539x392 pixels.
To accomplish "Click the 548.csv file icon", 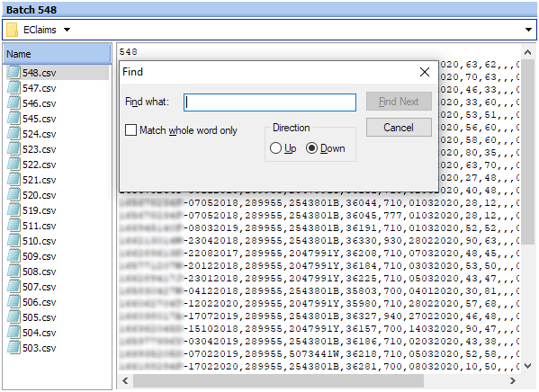I will (13, 73).
